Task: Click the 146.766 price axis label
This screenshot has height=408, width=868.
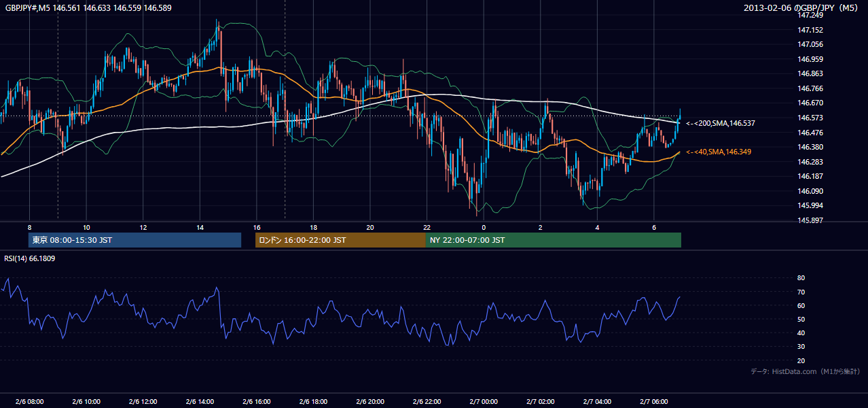Action: coord(810,88)
